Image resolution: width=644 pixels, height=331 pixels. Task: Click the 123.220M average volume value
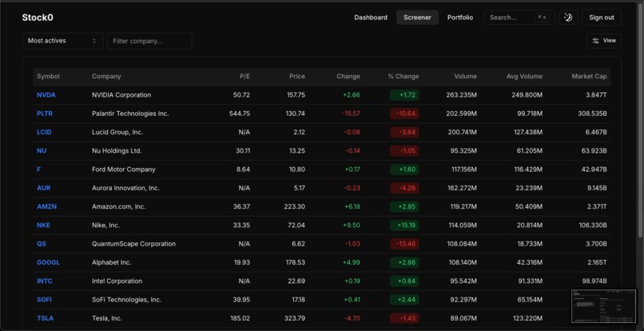point(527,318)
